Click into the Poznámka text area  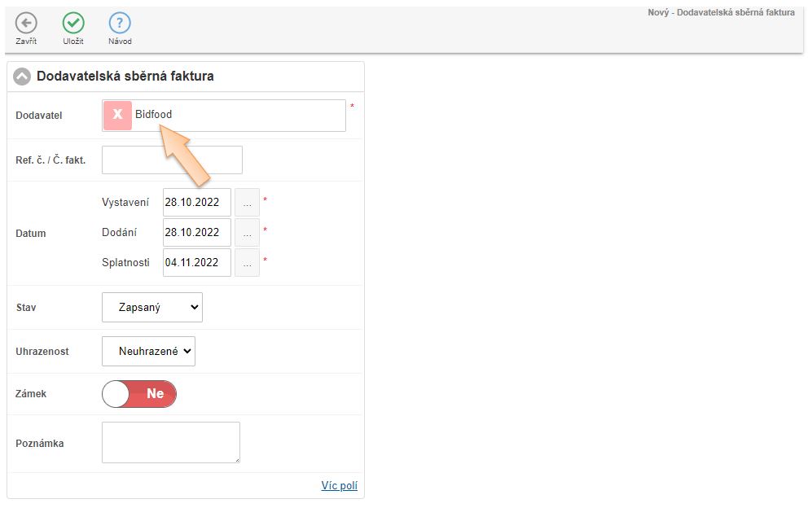tap(171, 443)
